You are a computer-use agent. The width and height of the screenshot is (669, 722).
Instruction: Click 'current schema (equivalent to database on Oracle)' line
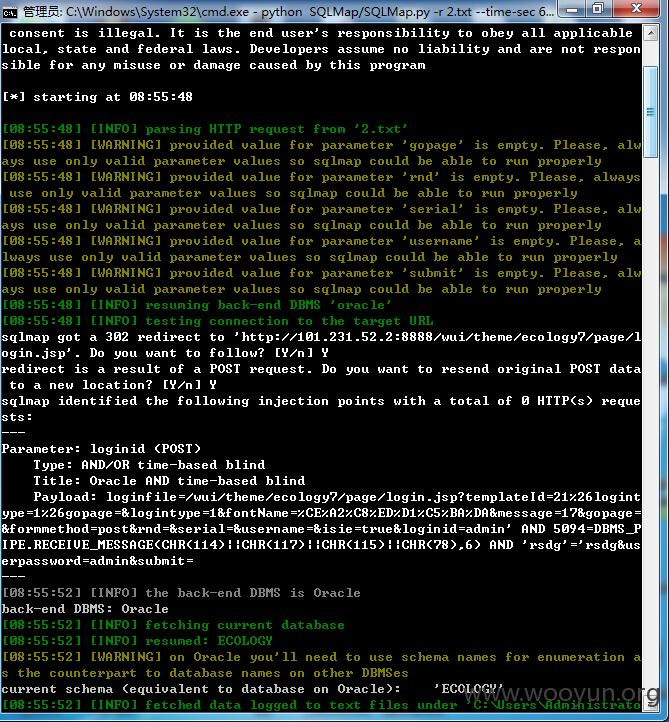(253, 689)
